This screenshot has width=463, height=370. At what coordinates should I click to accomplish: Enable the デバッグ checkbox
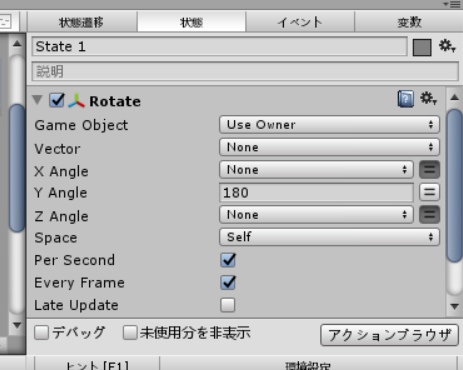pos(42,333)
